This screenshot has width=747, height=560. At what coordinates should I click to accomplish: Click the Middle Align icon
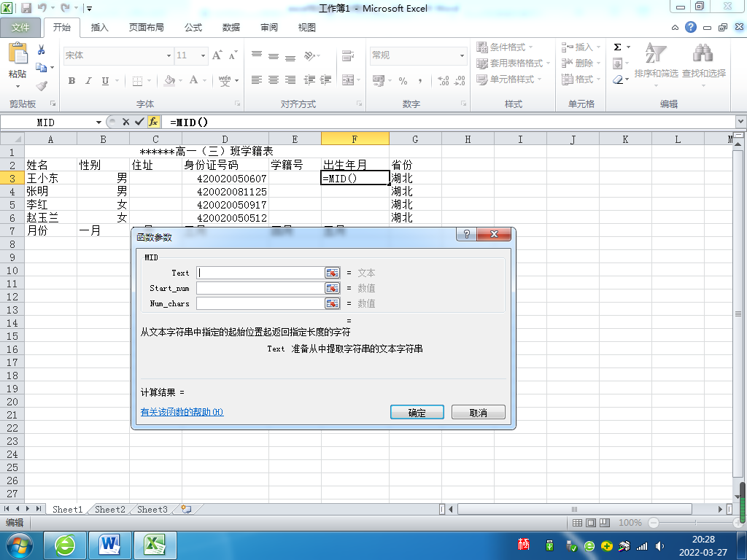coord(274,55)
